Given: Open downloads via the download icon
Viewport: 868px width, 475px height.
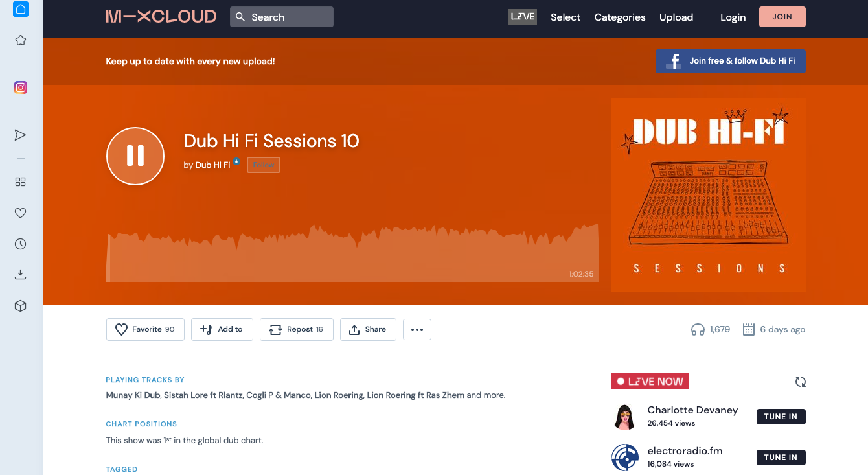Looking at the screenshot, I should click(x=20, y=274).
